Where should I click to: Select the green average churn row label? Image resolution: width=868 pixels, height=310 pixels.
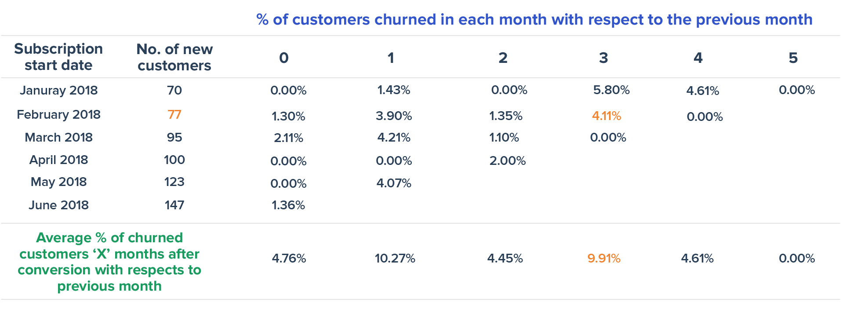pyautogui.click(x=109, y=262)
